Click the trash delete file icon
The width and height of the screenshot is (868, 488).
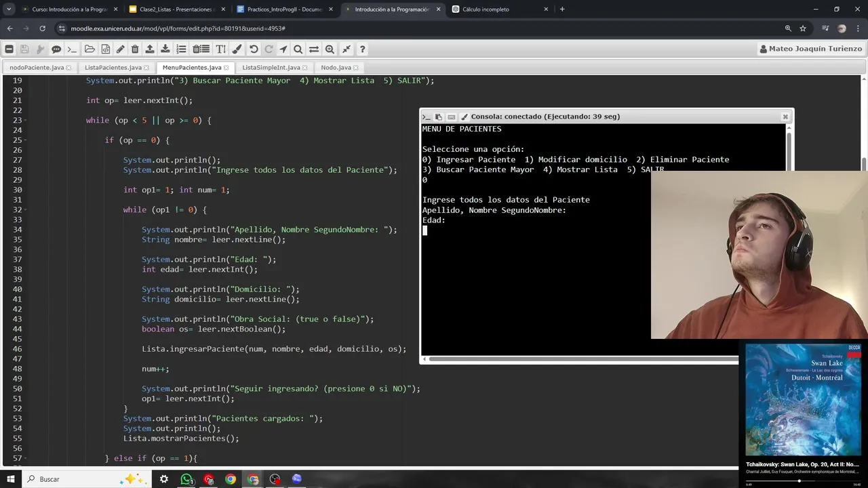click(x=135, y=49)
